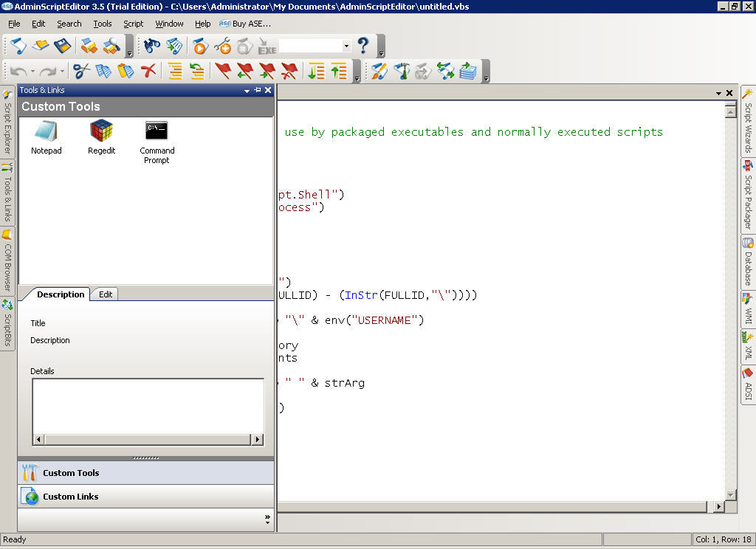Open a script with folder icon

coord(41,46)
